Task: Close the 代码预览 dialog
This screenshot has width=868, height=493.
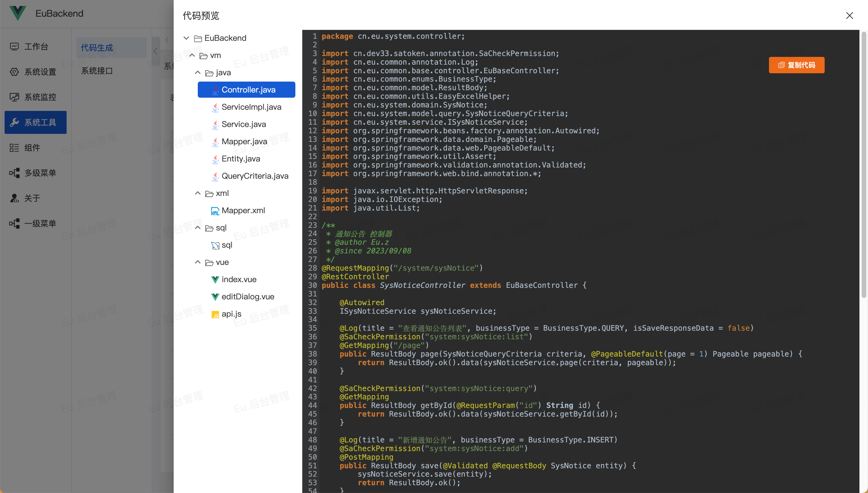Action: click(x=849, y=16)
